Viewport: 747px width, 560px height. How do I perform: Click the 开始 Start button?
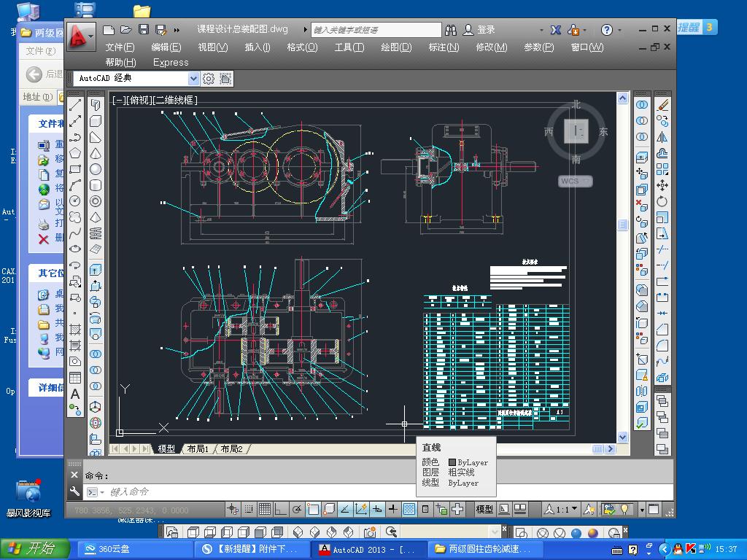click(x=35, y=549)
